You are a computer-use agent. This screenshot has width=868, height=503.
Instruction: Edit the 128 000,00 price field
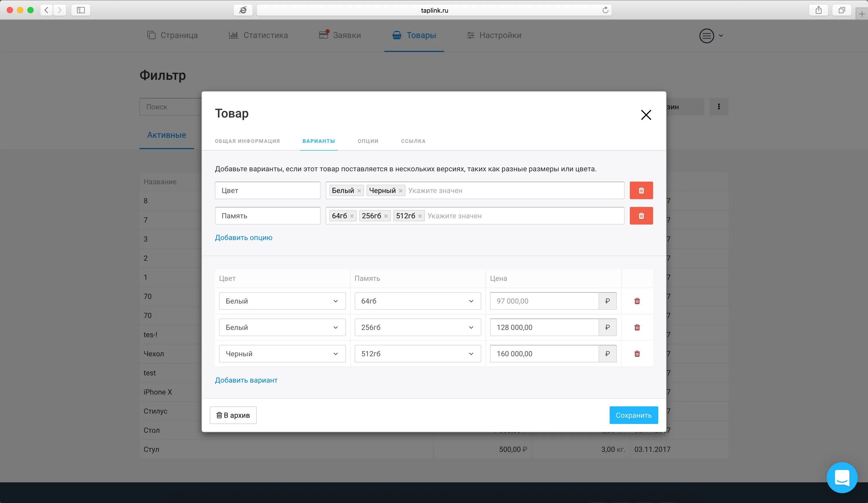coord(544,327)
